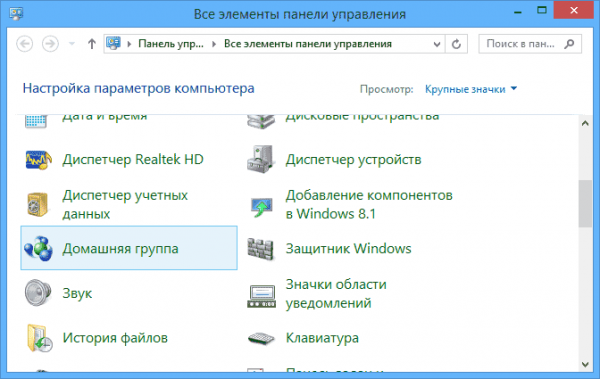Click the scrollbar down arrow
Screen dimensions: 600x379
[585, 364]
